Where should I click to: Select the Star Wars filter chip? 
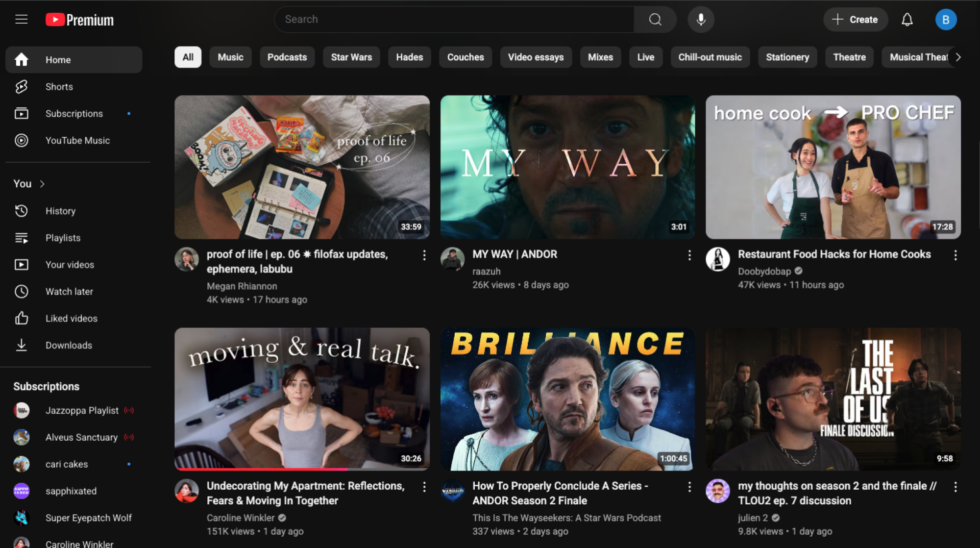[351, 57]
